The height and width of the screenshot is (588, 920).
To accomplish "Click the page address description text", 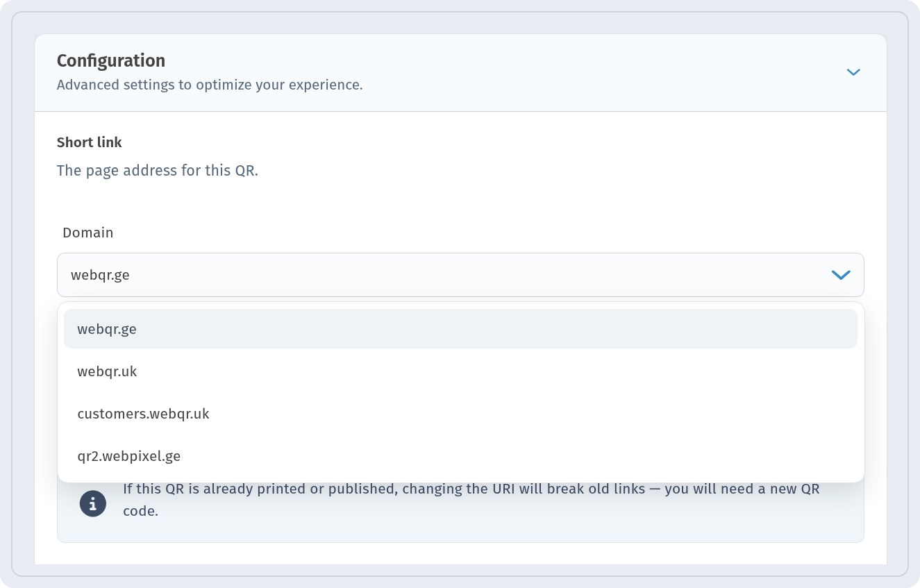I will pos(158,171).
